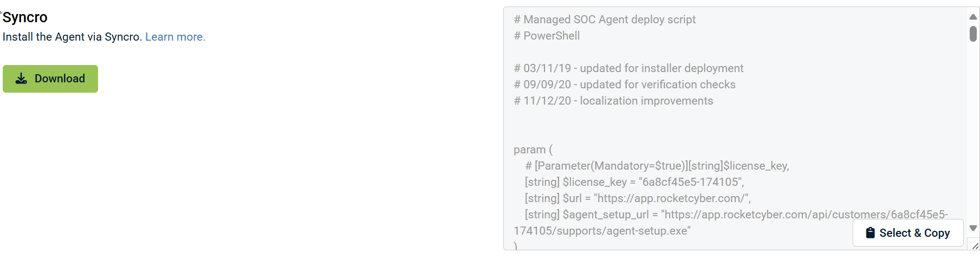The width and height of the screenshot is (980, 272).
Task: Click the download arrow icon
Action: 21,79
